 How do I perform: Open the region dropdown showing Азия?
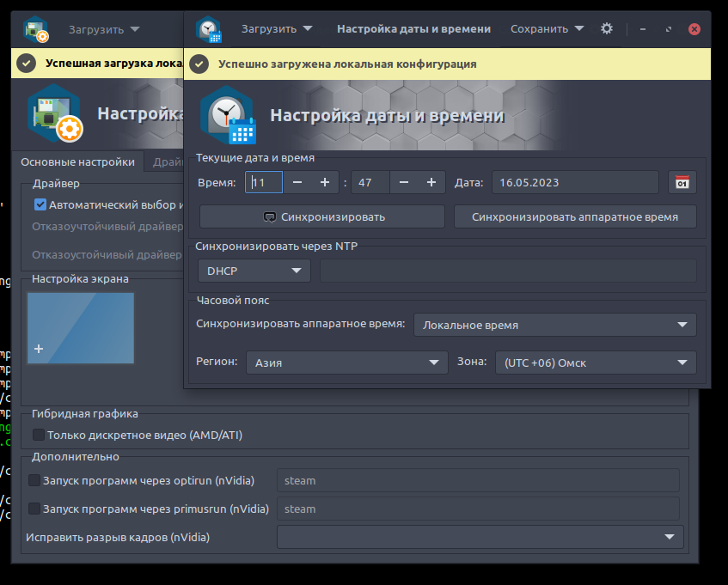pos(346,363)
